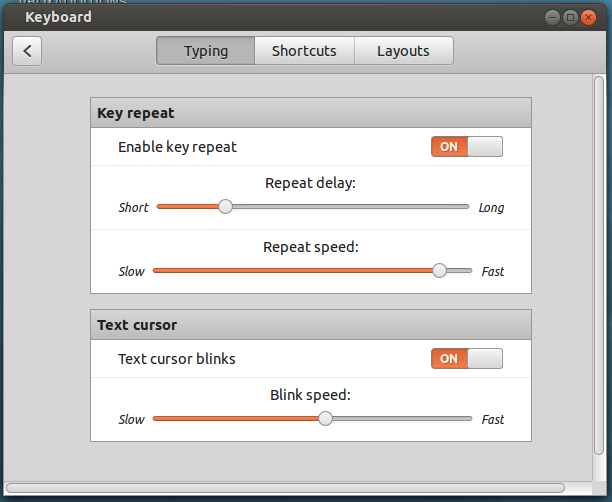Click the Key repeat section header
612x502 pixels.
click(x=310, y=113)
